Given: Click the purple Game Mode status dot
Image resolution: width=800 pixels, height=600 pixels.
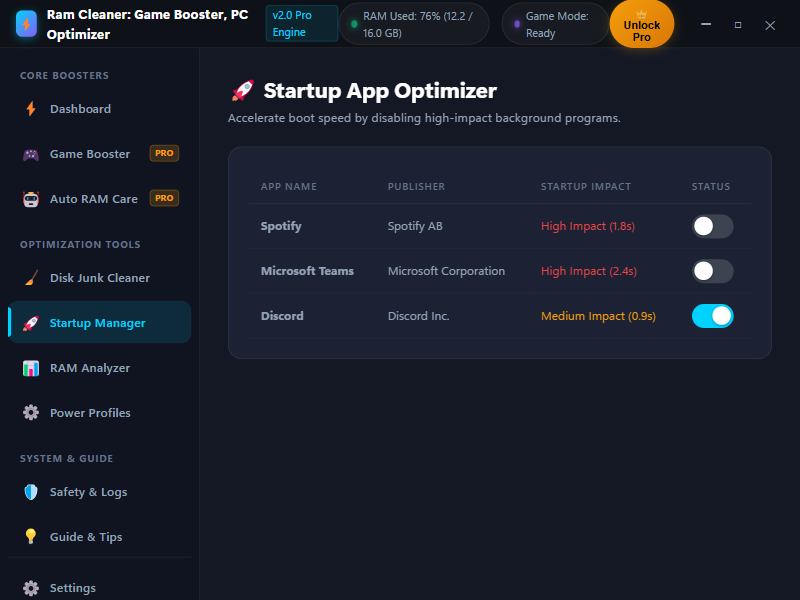Looking at the screenshot, I should click(x=517, y=24).
